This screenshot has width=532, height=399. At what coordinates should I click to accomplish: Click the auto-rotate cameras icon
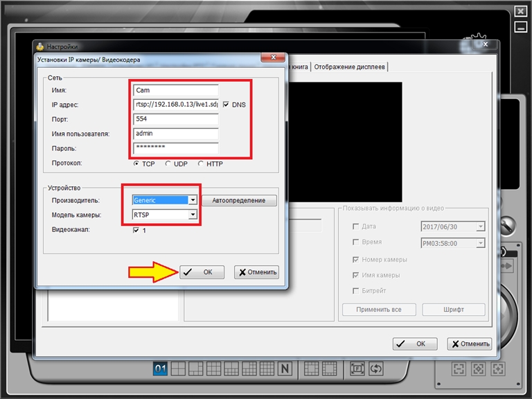[x=376, y=369]
